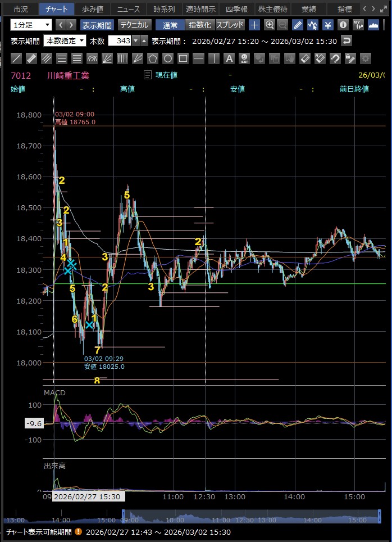Screen dimensions: 392x542
Task: Select the pentagon shape drawing tool
Action: point(152,58)
